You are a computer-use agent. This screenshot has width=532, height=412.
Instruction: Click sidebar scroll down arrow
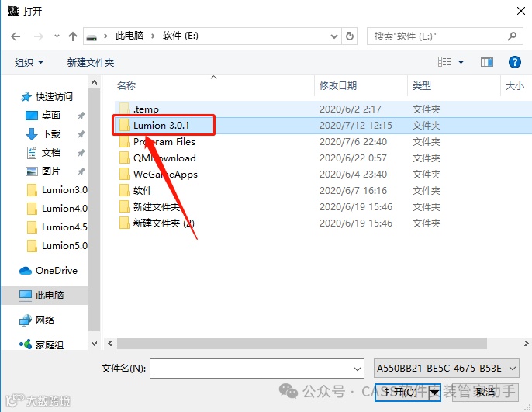pyautogui.click(x=95, y=344)
